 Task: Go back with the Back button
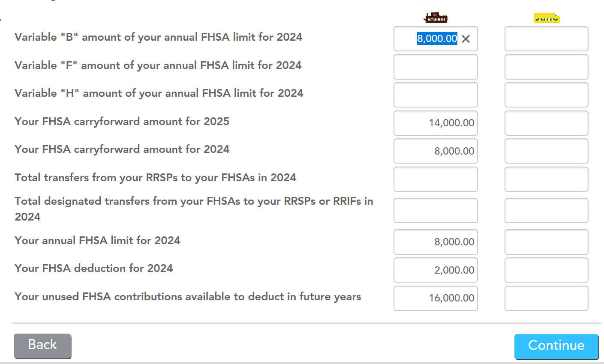pyautogui.click(x=42, y=346)
